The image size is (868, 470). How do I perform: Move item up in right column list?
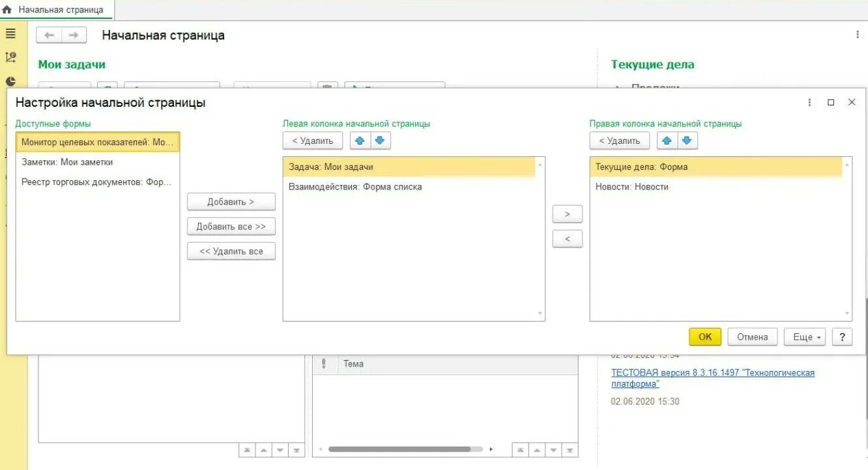tap(667, 141)
